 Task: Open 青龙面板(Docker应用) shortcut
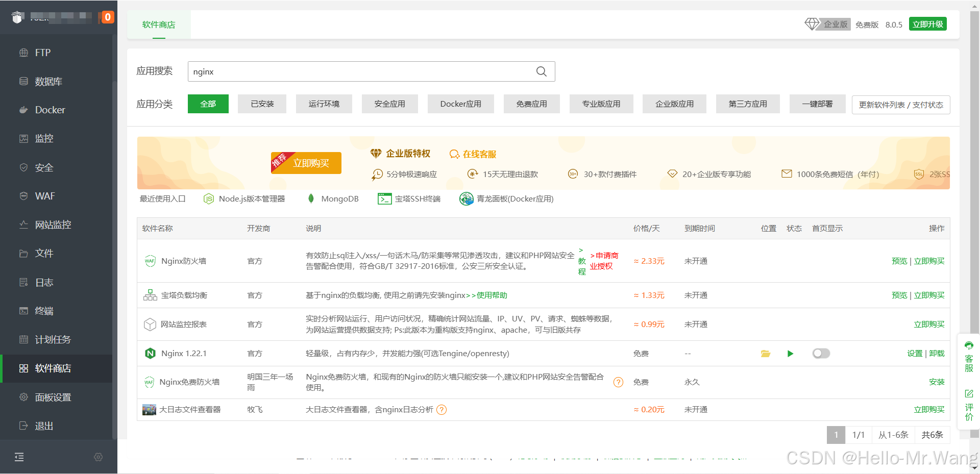[507, 199]
